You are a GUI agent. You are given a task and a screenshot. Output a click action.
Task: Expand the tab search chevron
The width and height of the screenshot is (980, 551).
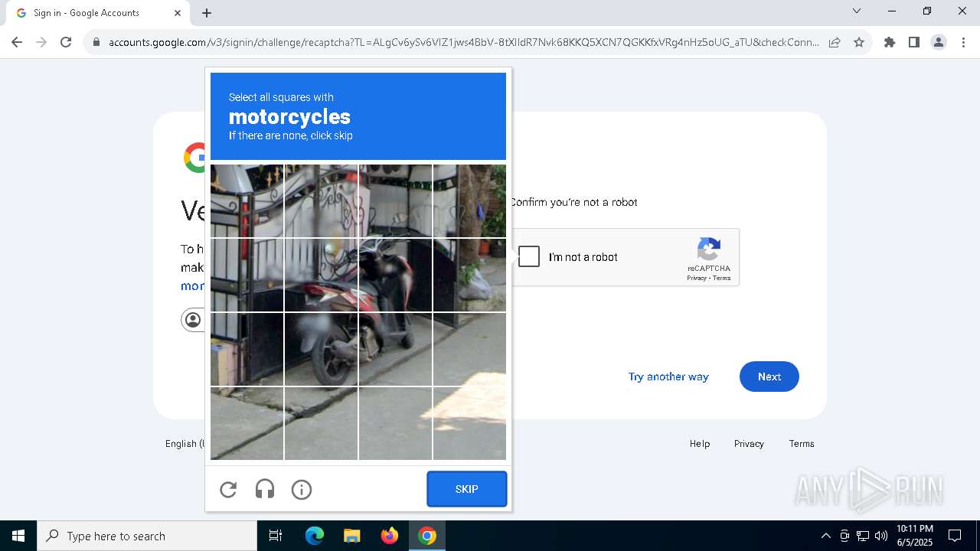tap(857, 11)
